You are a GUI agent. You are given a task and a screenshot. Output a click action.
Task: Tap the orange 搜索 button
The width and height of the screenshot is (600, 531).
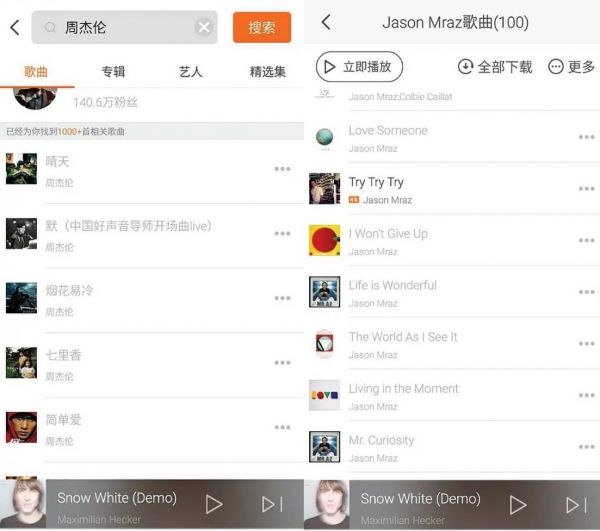click(x=262, y=27)
